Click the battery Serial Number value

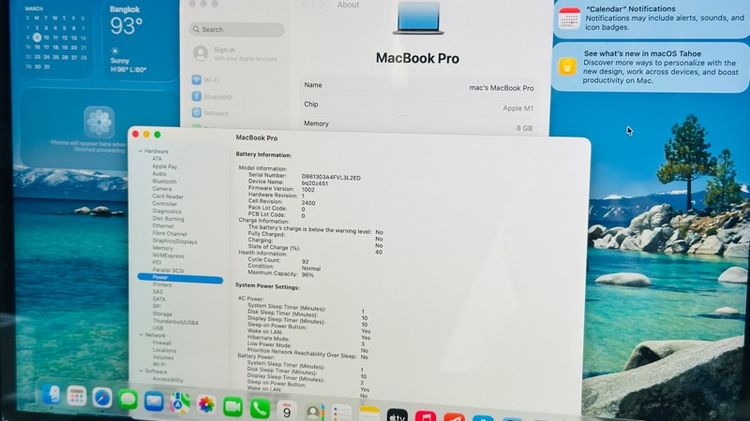pyautogui.click(x=331, y=177)
